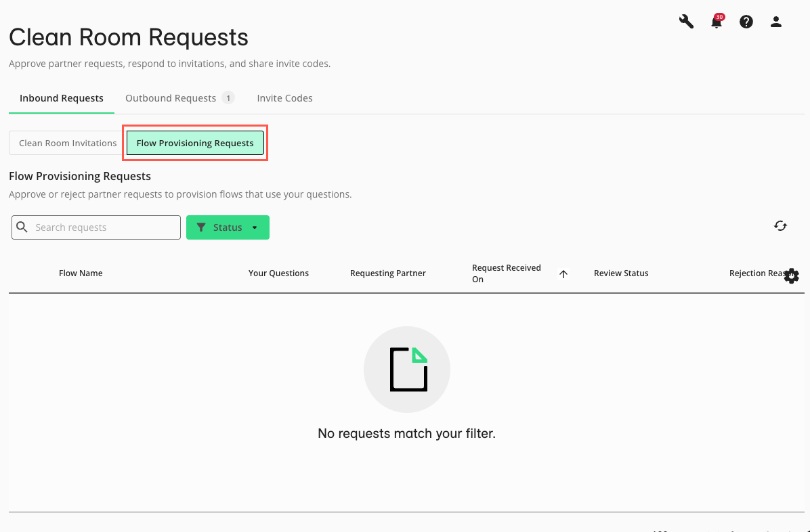Click the Rejection Reason column header
This screenshot has width=810, height=532.
click(x=756, y=273)
